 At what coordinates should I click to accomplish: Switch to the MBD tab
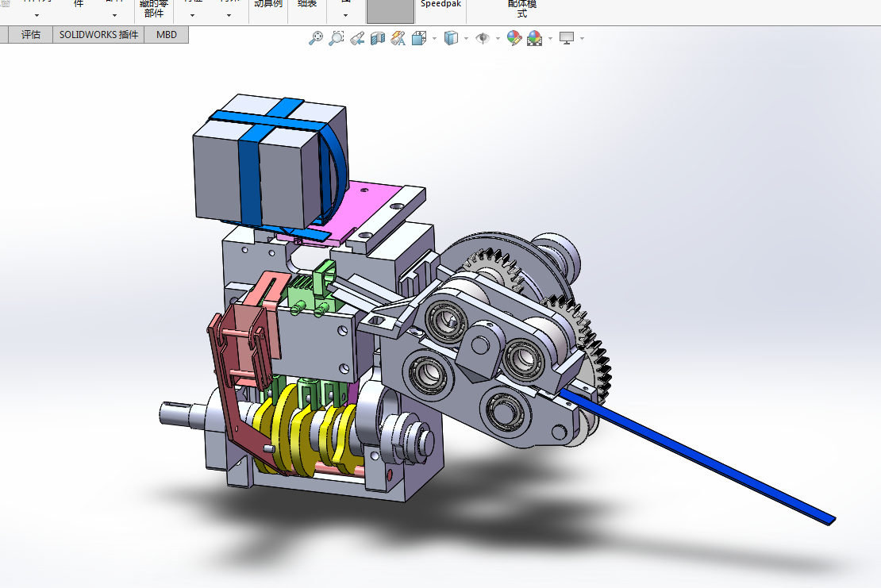click(167, 35)
